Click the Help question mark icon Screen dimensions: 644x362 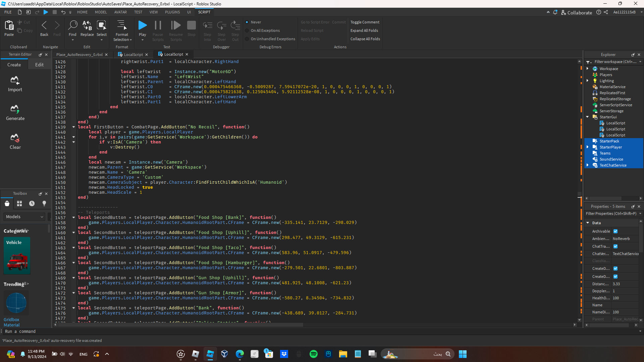pos(599,12)
